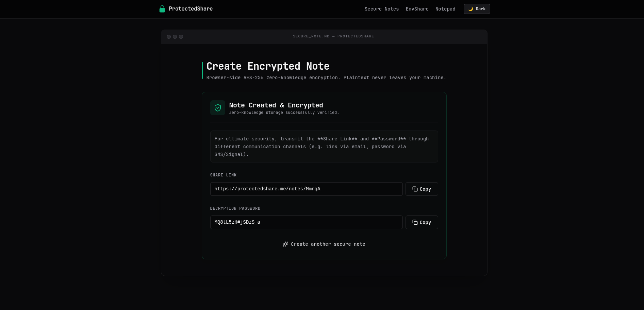644x310 pixels.
Task: Click the Zero-knowledge storage verified subtitle
Action: (x=284, y=113)
